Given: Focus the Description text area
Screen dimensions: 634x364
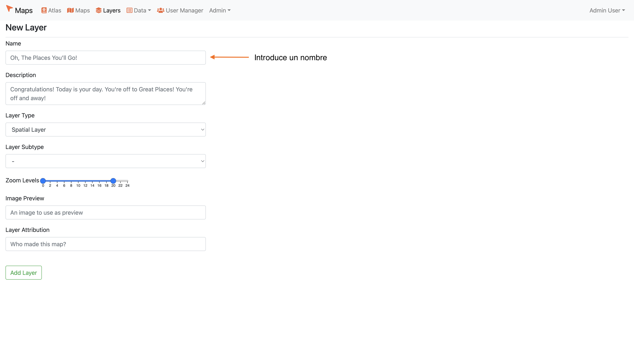Looking at the screenshot, I should [105, 94].
